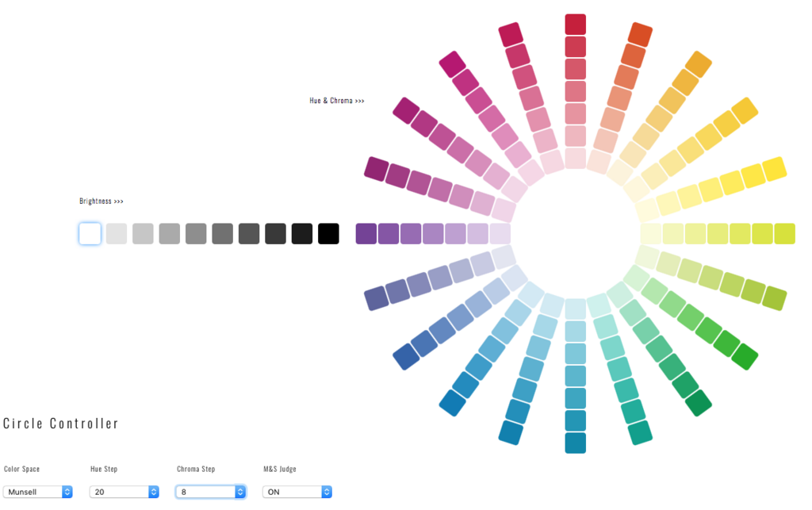Image resolution: width=812 pixels, height=510 pixels.
Task: Choose the third brightness swatch from white
Action: click(143, 233)
